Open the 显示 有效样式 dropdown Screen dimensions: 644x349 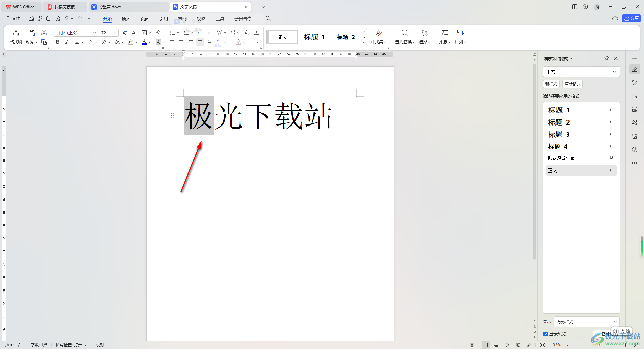(586, 322)
